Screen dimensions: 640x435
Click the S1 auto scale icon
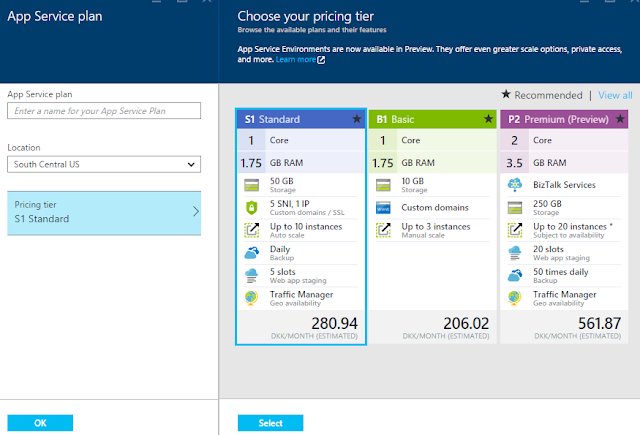click(250, 231)
